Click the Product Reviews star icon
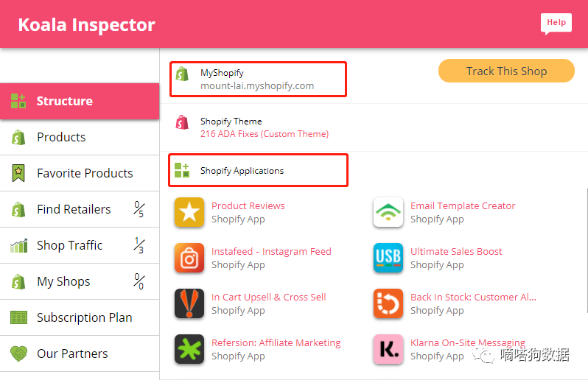The width and height of the screenshot is (588, 380). pos(189,212)
